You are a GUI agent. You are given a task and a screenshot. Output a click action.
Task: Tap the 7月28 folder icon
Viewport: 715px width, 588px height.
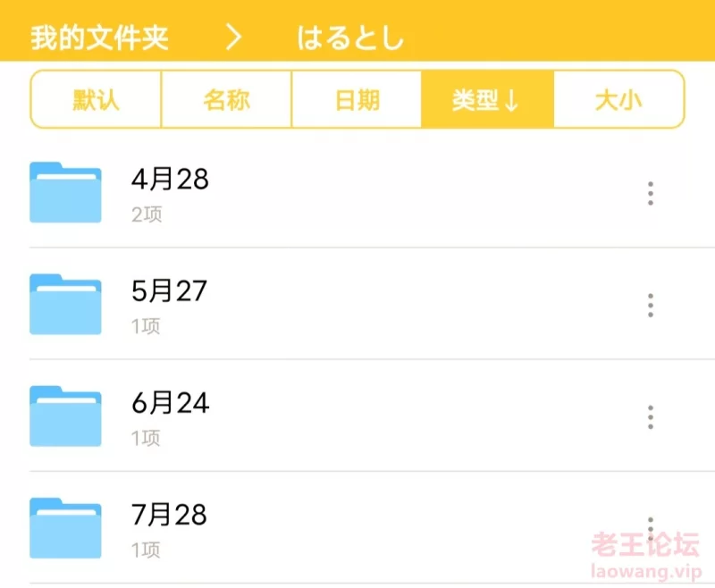pos(65,527)
